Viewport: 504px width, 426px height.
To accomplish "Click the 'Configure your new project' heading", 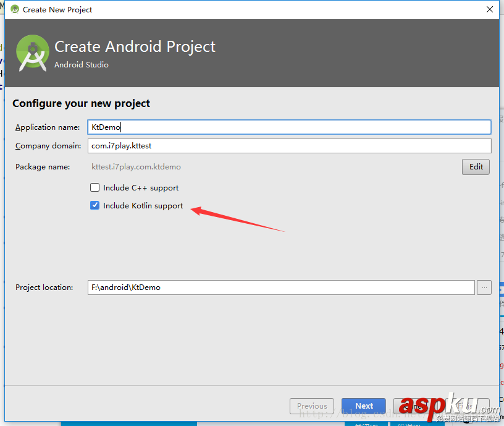I will pos(81,103).
